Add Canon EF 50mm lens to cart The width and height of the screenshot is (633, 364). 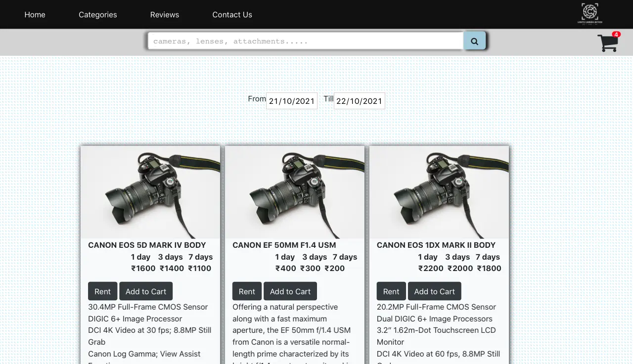[x=290, y=291]
